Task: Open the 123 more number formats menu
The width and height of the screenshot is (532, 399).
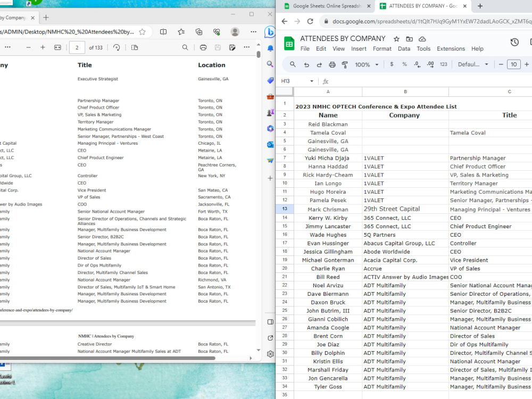Action: [x=444, y=64]
